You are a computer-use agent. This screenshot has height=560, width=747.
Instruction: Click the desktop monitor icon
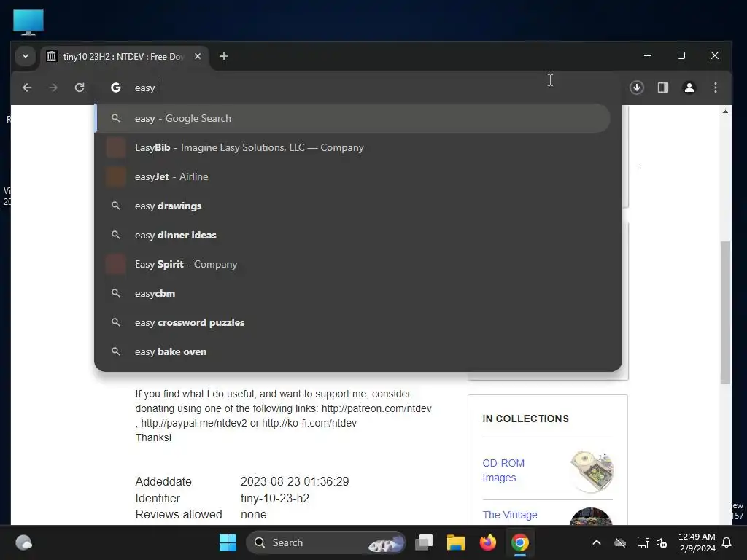coord(28,23)
